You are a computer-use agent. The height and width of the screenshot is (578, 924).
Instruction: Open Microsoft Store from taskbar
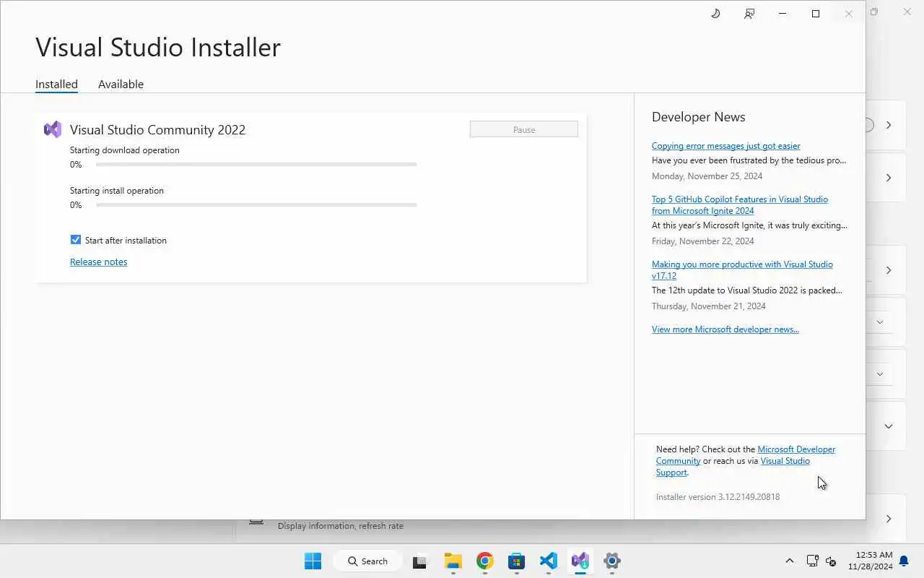[516, 561]
